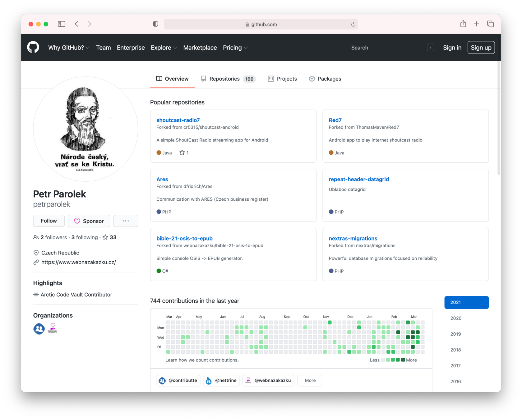Open the Enterprise nav item

[x=131, y=48]
